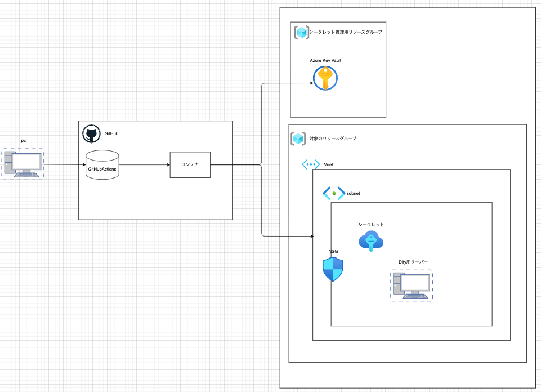Click the Dify用サーバー computer icon
This screenshot has height=392, width=541.
point(412,286)
